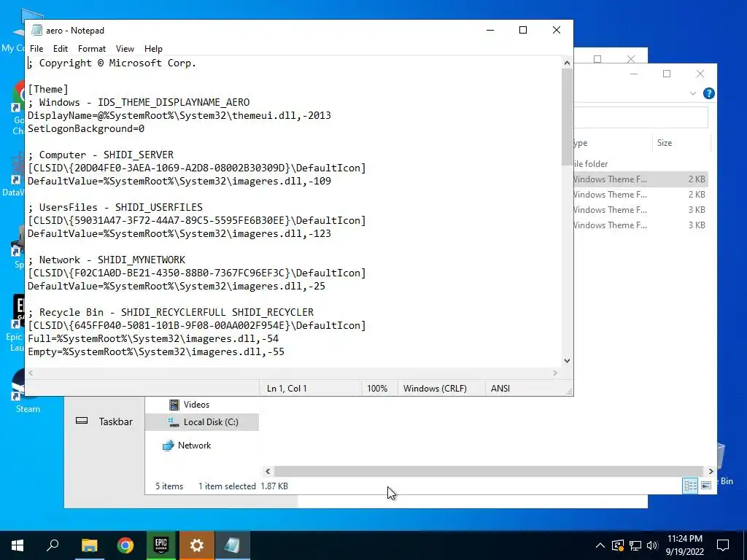This screenshot has height=560, width=747.
Task: Select the File folder row in Explorer
Action: 640,164
